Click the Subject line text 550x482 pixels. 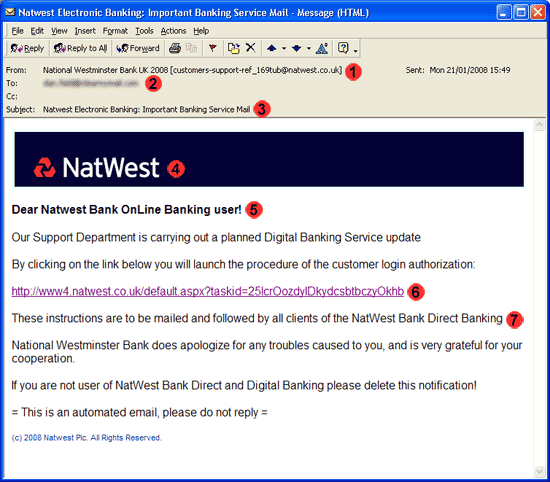[x=146, y=109]
